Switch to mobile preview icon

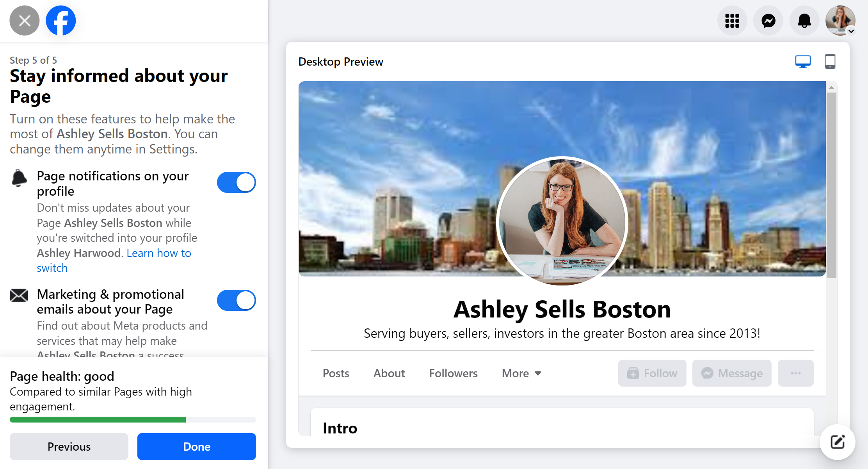830,61
